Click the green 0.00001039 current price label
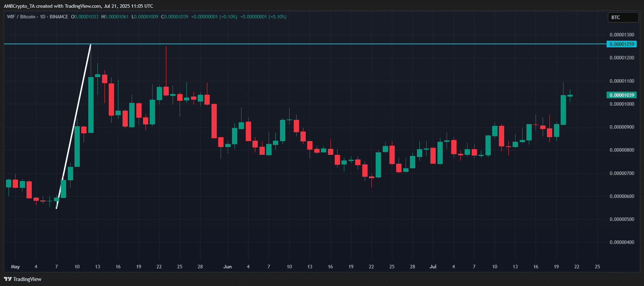The image size is (644, 286). coord(622,95)
